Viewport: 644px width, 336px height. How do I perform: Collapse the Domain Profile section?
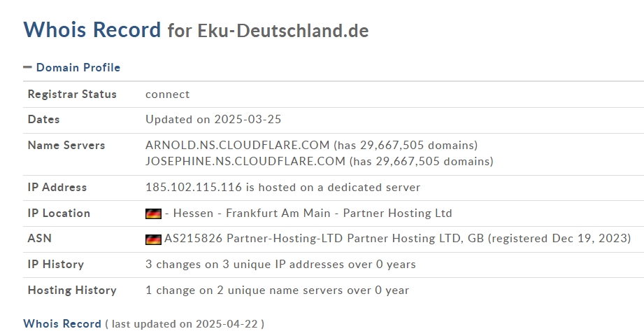[27, 67]
